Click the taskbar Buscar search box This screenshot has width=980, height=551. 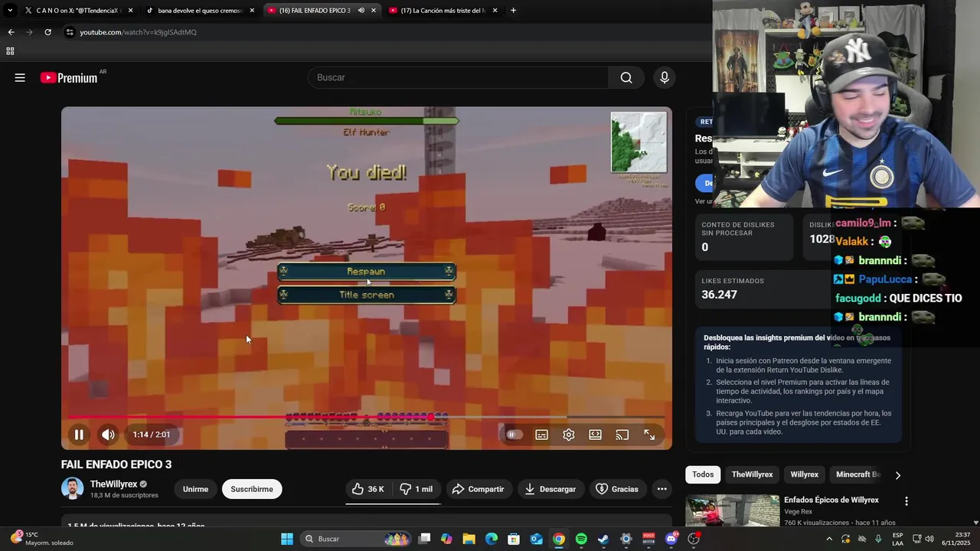coord(356,539)
